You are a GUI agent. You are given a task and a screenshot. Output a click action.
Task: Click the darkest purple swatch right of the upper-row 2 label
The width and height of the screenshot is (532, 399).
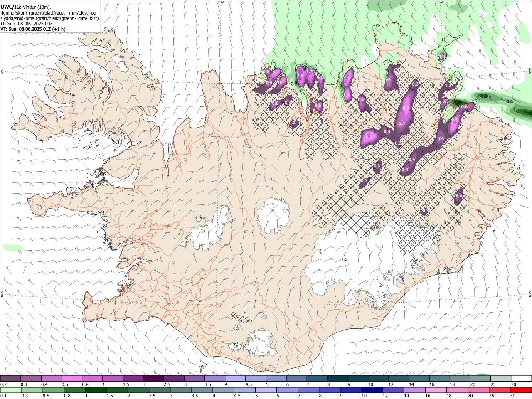153,378
